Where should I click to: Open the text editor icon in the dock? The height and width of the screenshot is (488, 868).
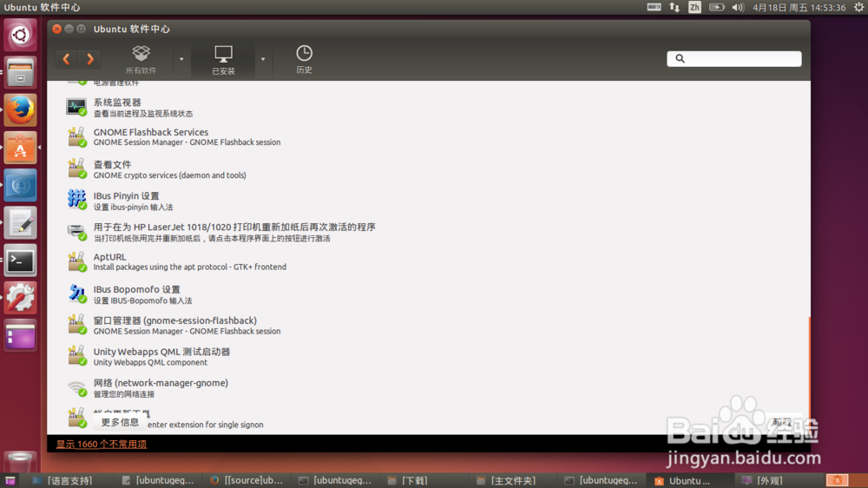point(21,222)
